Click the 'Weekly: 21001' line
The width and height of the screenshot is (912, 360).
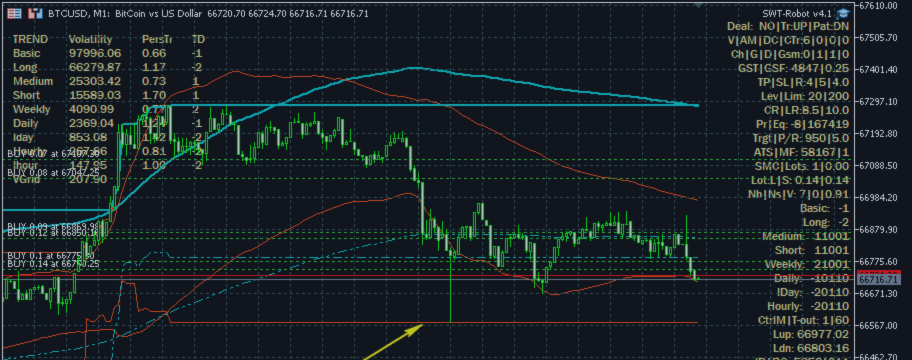point(807,264)
